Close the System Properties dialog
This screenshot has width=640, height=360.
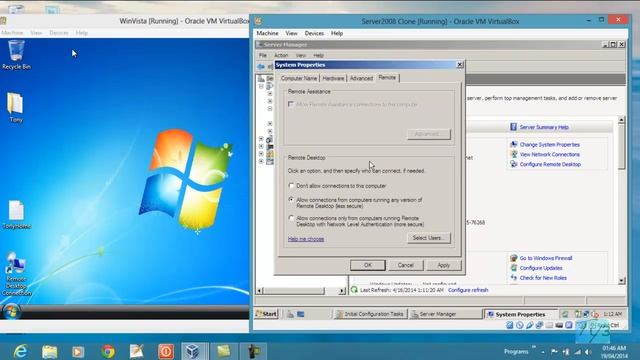[x=460, y=64]
